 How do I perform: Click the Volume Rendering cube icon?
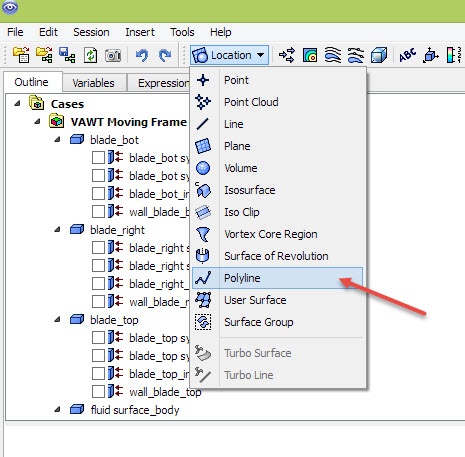point(379,55)
